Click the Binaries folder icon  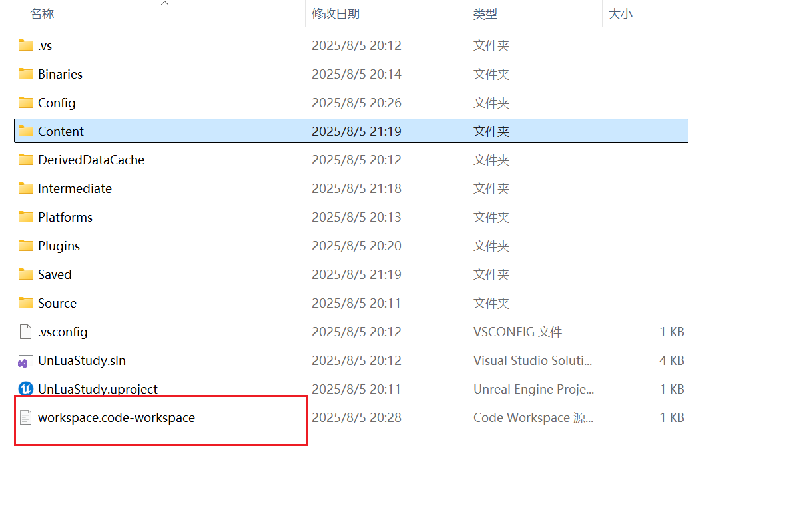[25, 74]
